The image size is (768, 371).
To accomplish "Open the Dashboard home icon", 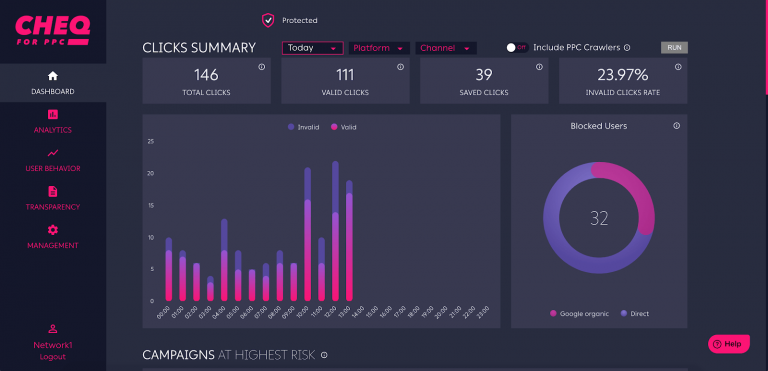I will (53, 76).
